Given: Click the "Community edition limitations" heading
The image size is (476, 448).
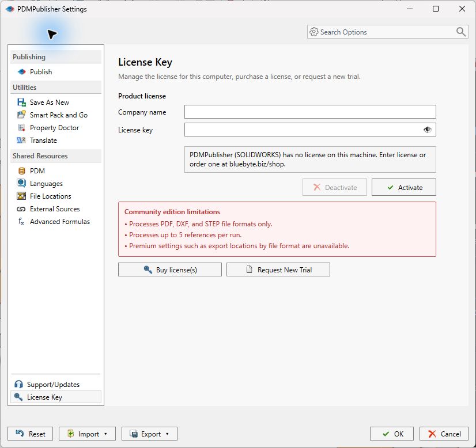Looking at the screenshot, I should point(172,212).
